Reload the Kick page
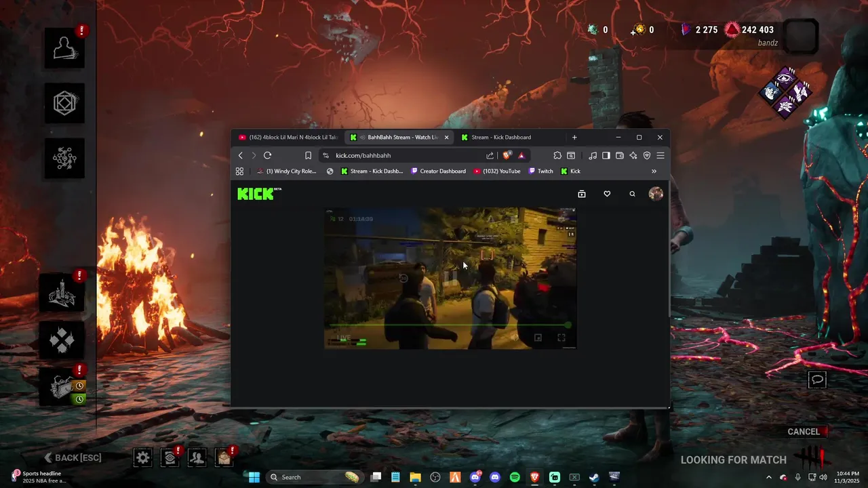 tap(267, 155)
